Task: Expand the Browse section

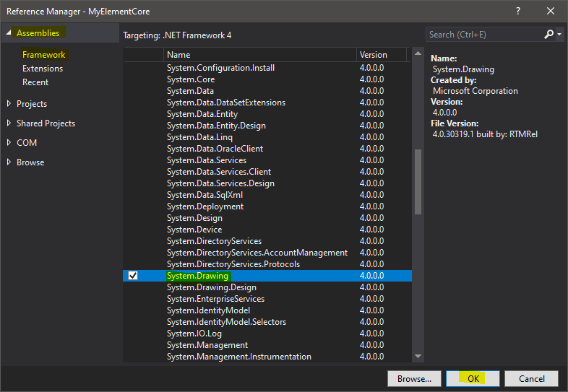Action: point(9,162)
